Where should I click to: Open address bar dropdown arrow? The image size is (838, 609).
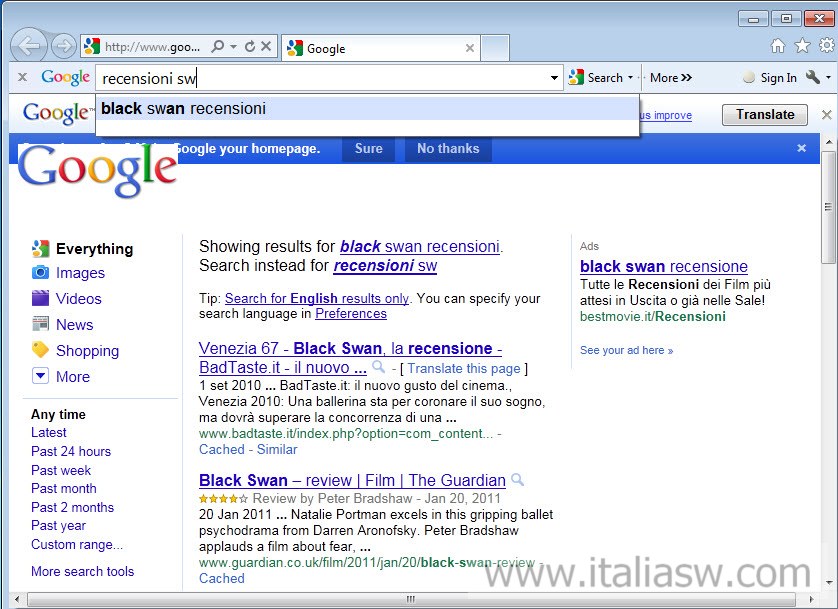234,47
